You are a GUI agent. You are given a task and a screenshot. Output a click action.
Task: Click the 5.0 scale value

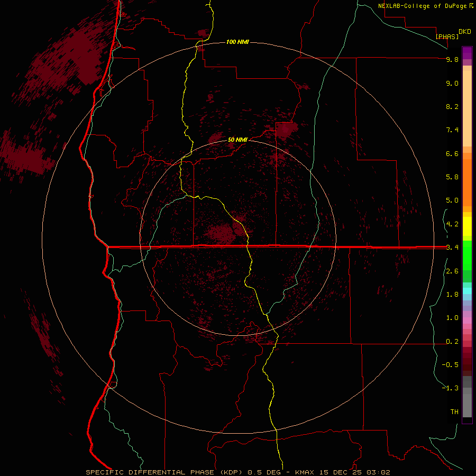[x=452, y=200]
